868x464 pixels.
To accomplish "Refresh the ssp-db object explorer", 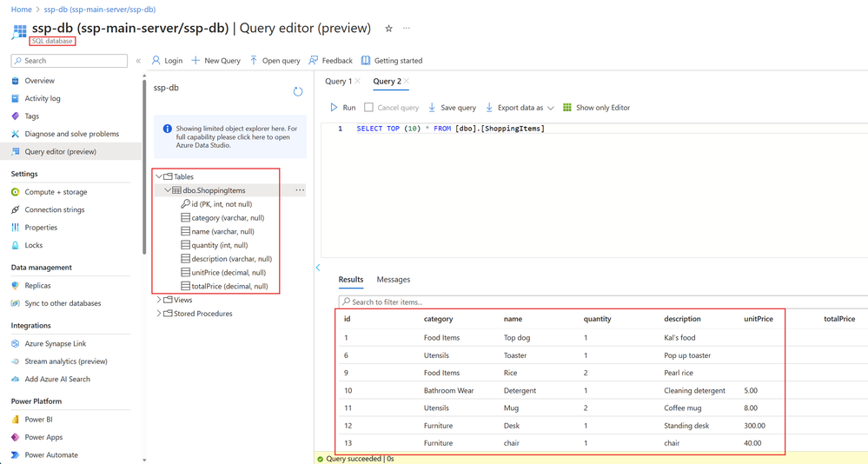I will 298,91.
